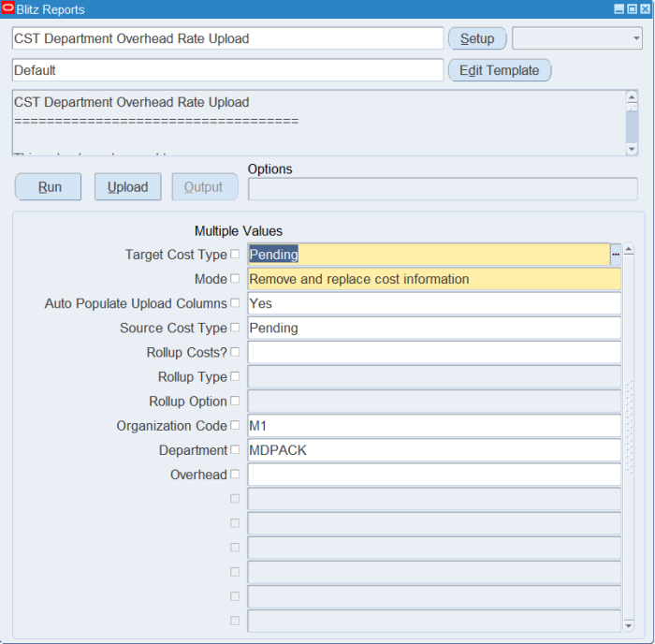655x644 pixels.
Task: Click the Source Cost Type field with Pending
Action: tap(434, 328)
